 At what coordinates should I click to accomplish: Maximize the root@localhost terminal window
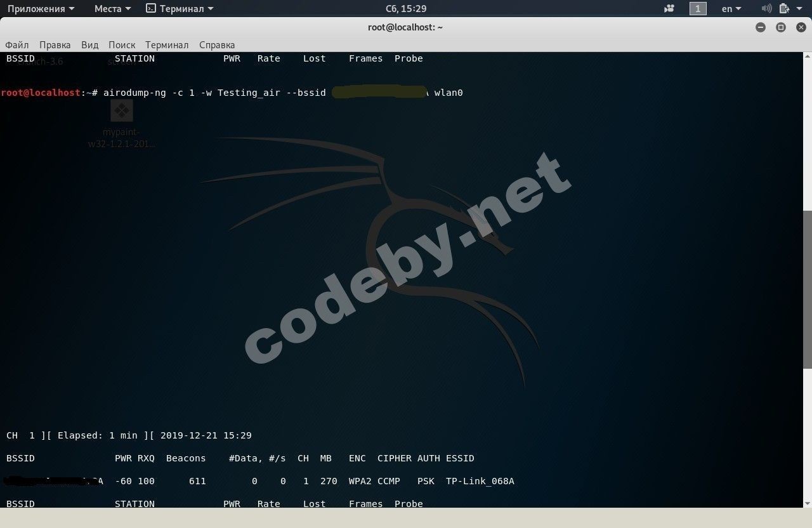[781, 27]
